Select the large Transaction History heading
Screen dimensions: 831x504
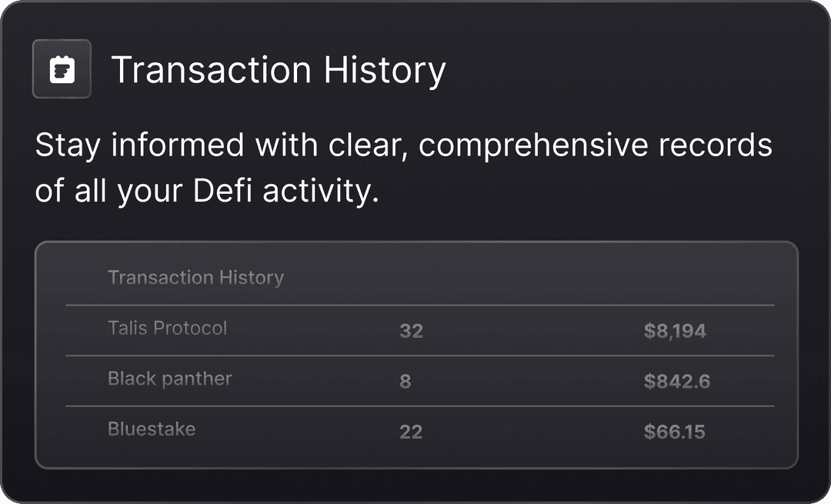pos(279,70)
